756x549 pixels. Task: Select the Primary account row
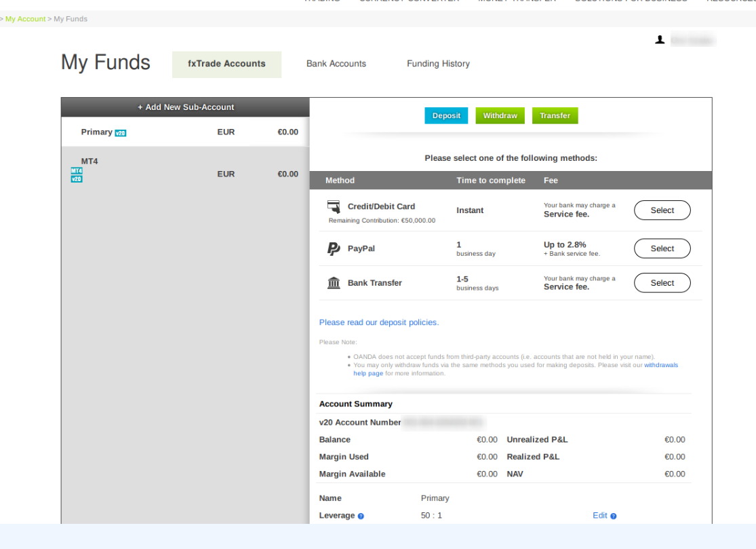(x=186, y=132)
